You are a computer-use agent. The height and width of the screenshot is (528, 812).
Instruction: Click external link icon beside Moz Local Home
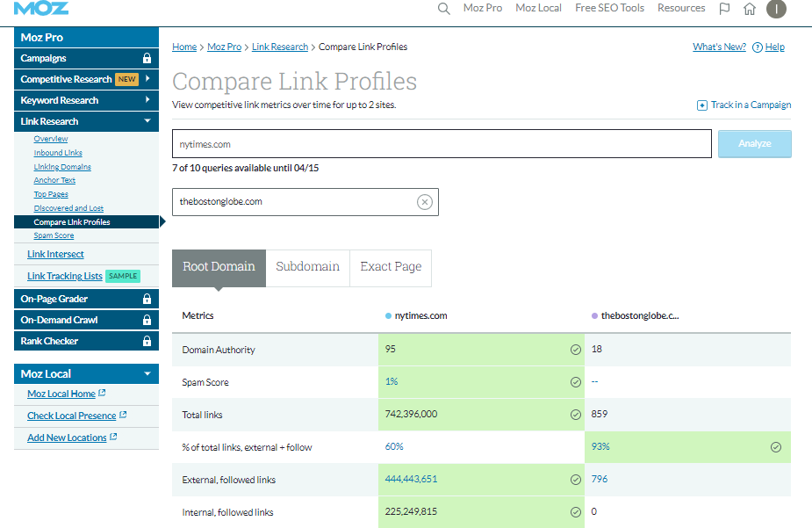coord(102,394)
